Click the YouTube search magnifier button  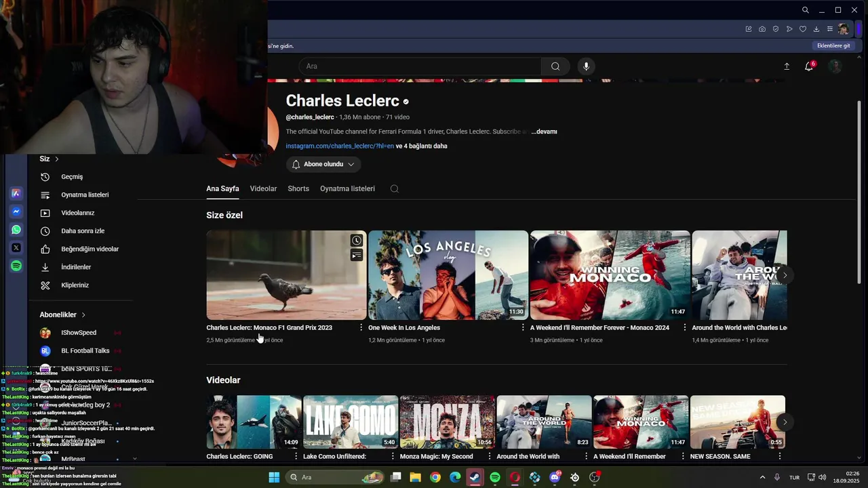(555, 66)
